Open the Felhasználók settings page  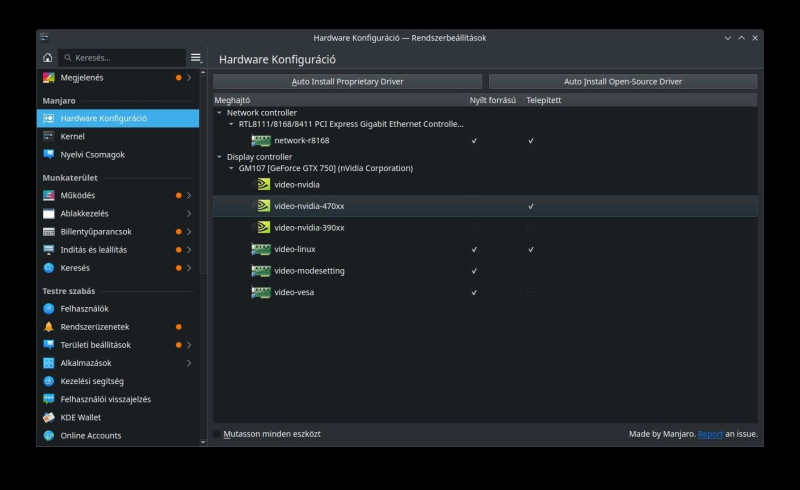coord(118,309)
